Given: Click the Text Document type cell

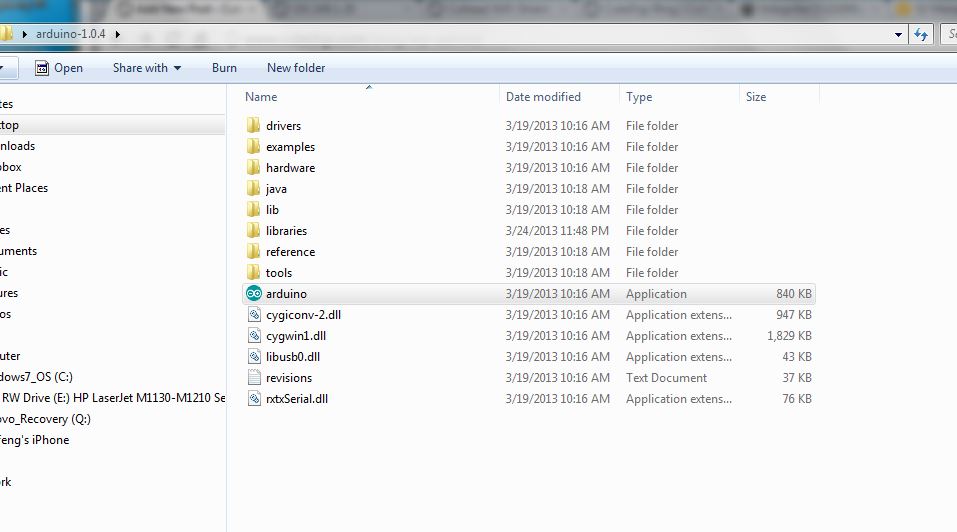Looking at the screenshot, I should click(666, 378).
